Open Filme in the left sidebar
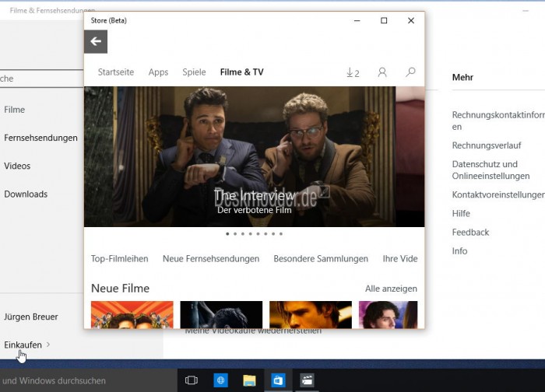Screen dimensions: 545x392 point(14,110)
